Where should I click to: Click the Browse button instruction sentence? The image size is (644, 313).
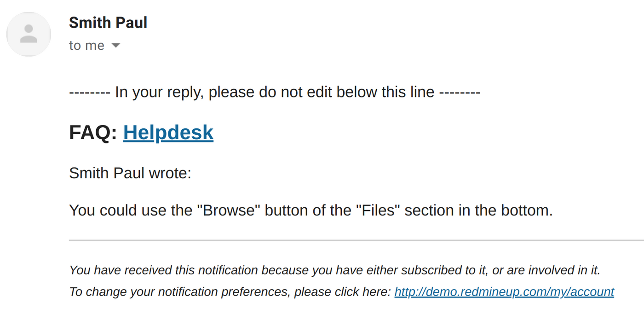click(x=311, y=210)
